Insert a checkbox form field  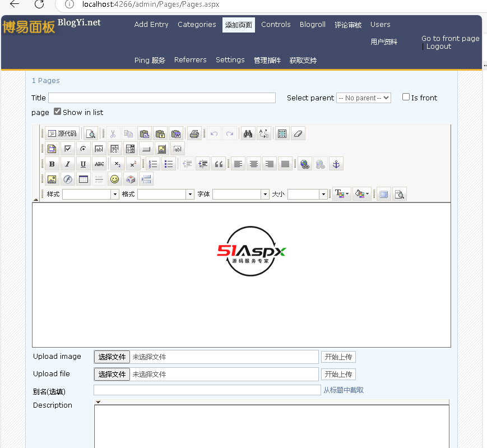point(68,149)
